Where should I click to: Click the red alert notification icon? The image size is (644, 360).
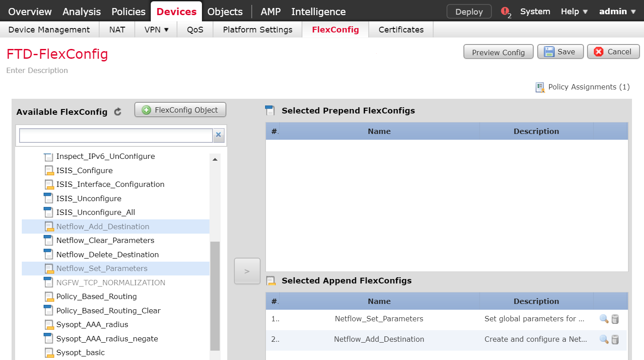505,12
